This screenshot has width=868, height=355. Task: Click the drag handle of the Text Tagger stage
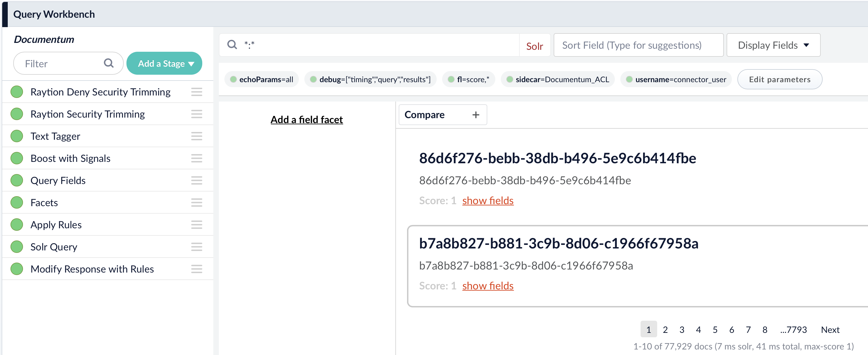(197, 136)
